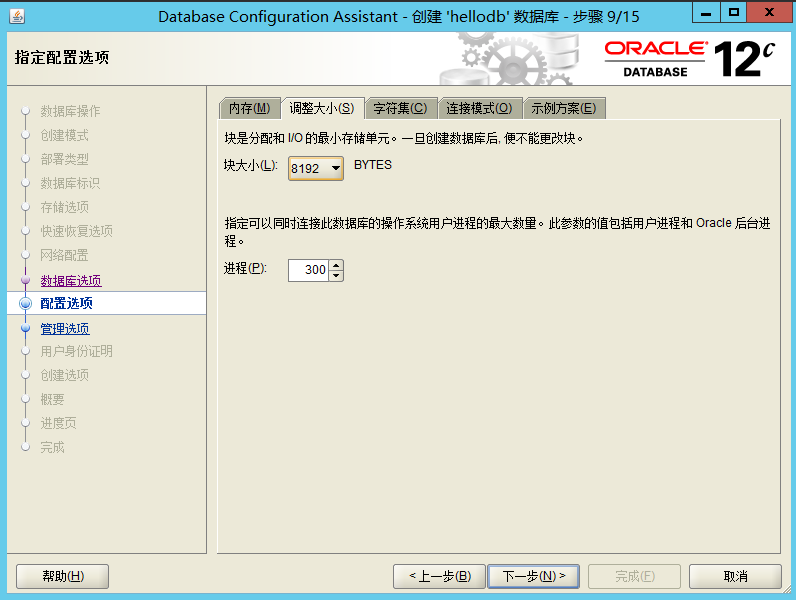Click the 数据库标识 step label
The image size is (796, 600).
tap(70, 183)
